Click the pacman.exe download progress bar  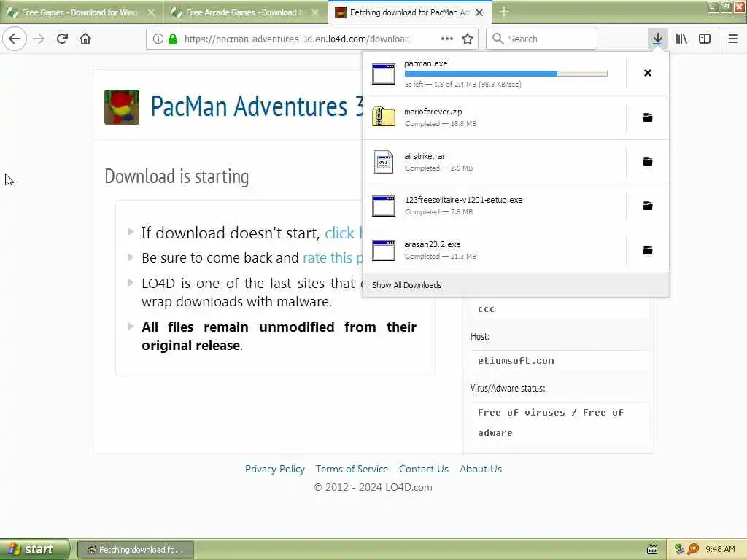pyautogui.click(x=506, y=74)
